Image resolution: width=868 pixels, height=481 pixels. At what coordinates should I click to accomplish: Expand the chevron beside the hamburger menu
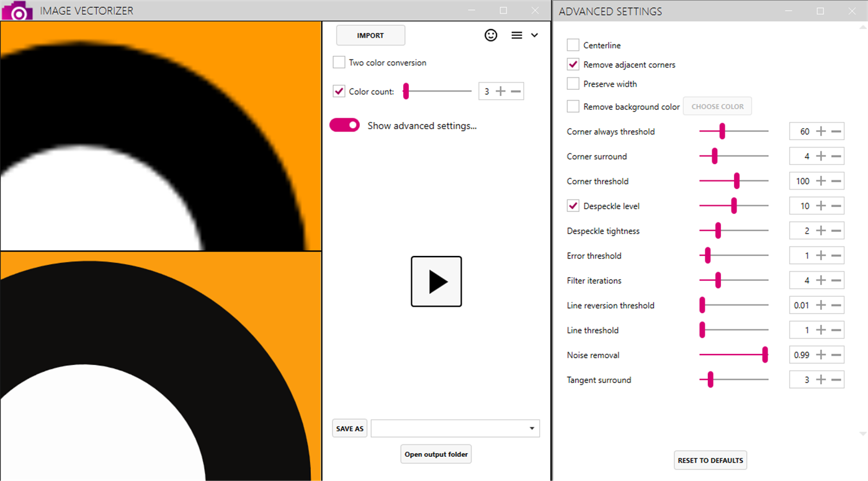click(x=534, y=35)
